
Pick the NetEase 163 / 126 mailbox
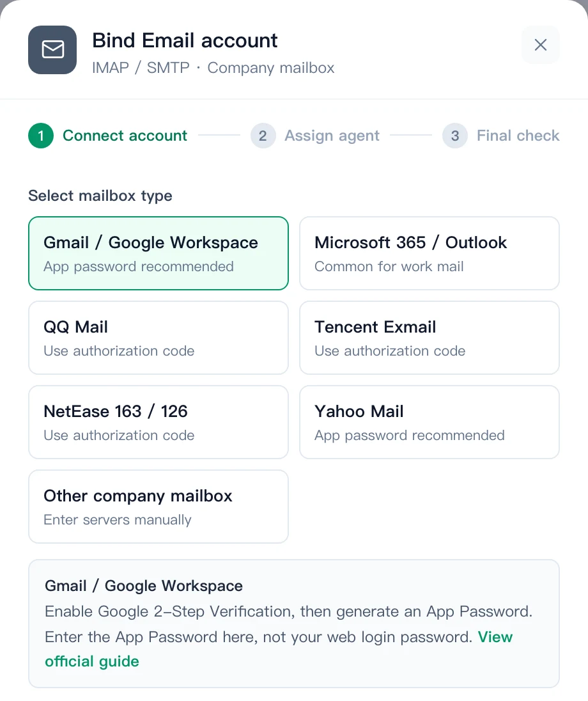[x=158, y=423]
